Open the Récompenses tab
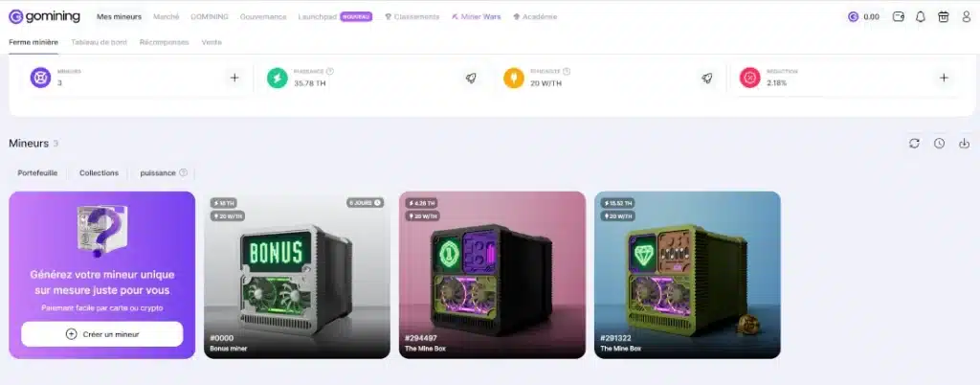 point(164,42)
